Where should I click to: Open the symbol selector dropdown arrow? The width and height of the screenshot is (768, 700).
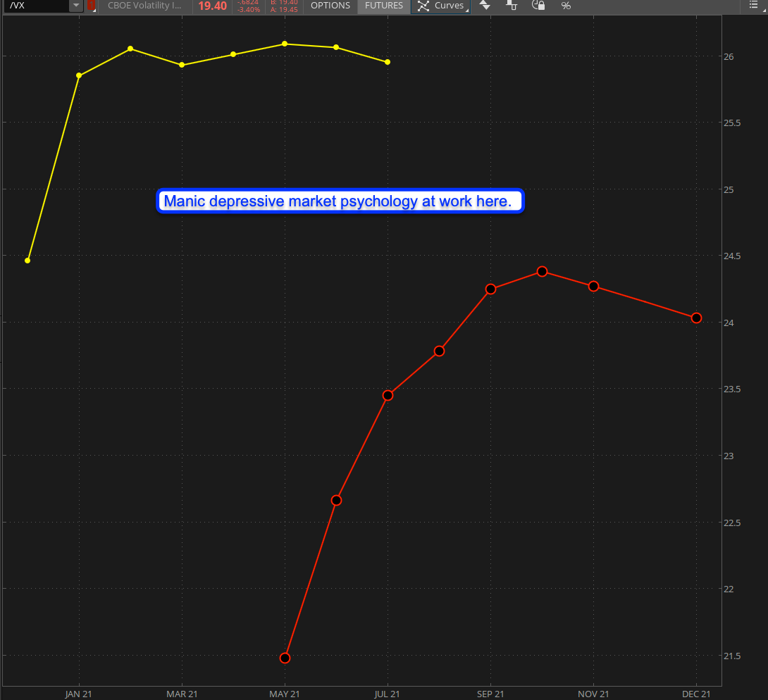click(x=76, y=6)
